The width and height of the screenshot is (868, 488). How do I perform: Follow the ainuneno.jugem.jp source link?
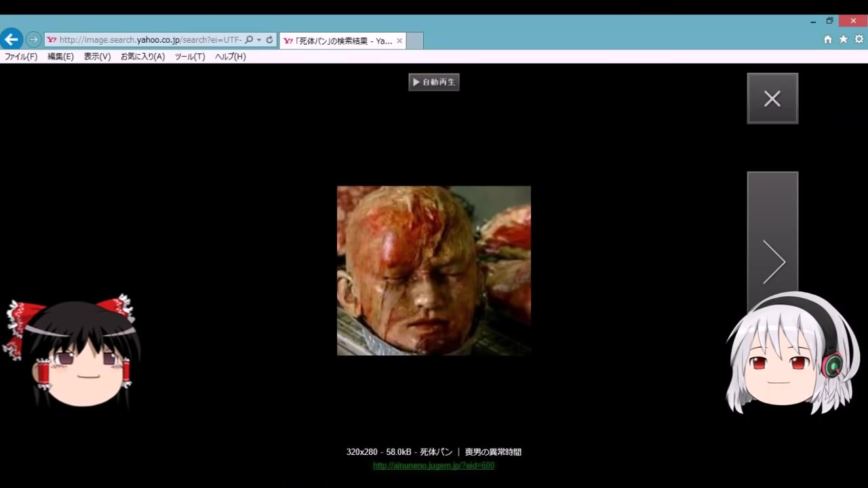434,466
